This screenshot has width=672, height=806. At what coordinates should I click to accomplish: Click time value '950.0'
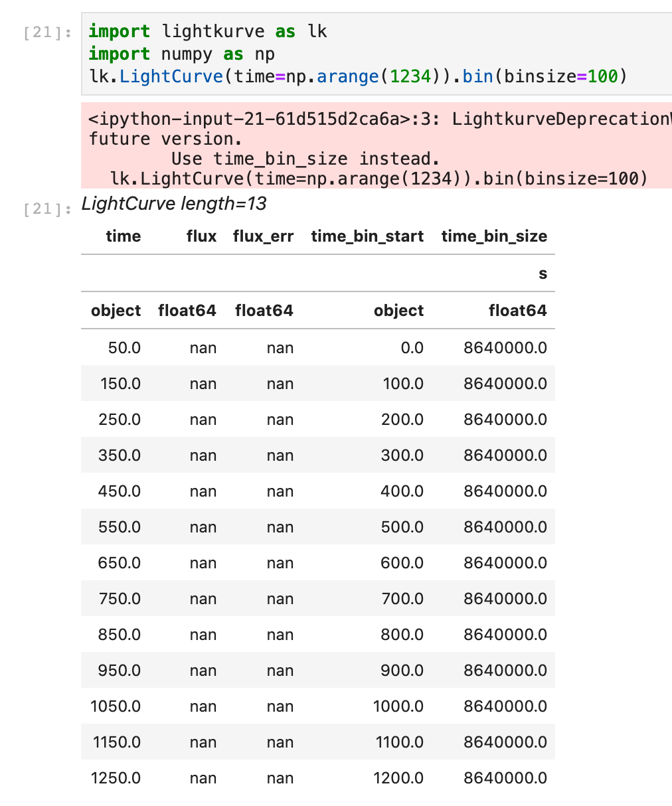pos(120,671)
